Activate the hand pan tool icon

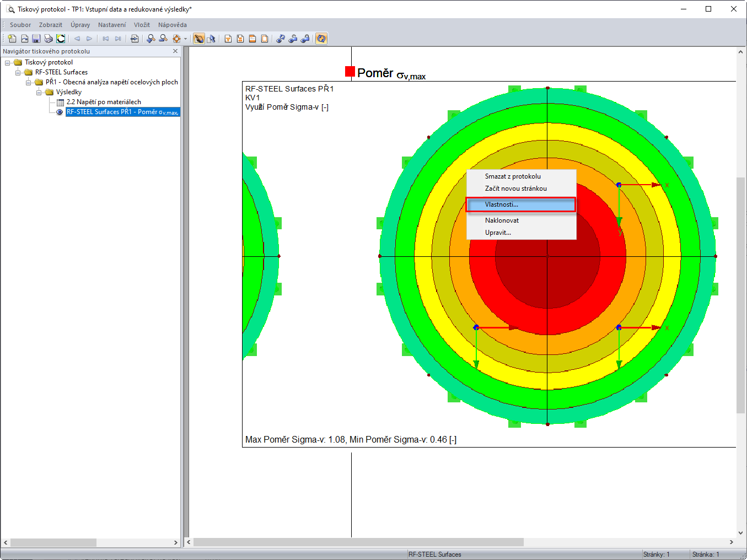(x=199, y=39)
